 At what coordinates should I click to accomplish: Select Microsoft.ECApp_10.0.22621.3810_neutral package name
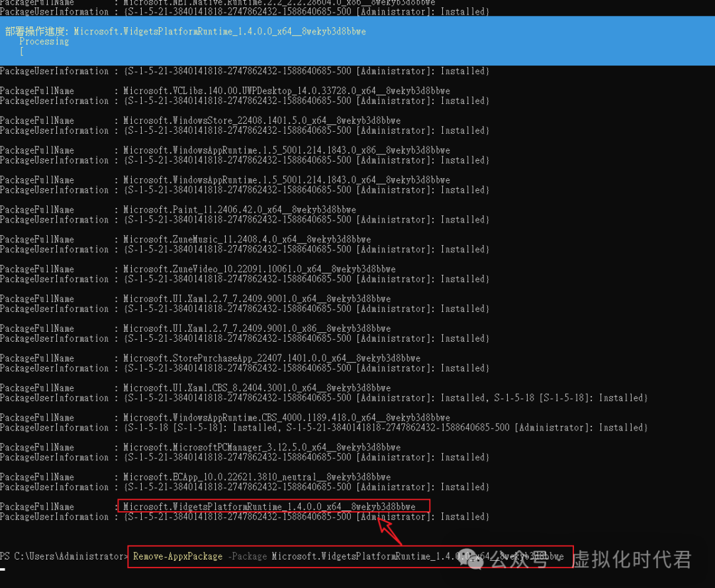pyautogui.click(x=257, y=477)
